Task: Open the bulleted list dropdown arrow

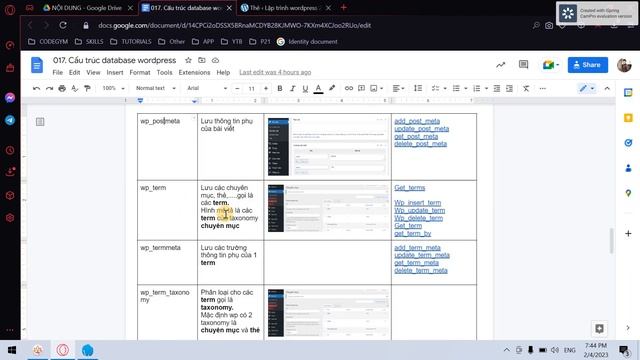Action: 466,88
